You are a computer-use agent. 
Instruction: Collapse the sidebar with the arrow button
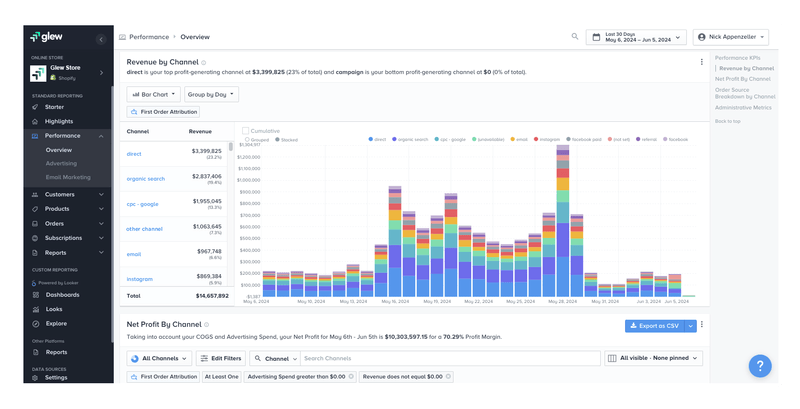(x=101, y=39)
